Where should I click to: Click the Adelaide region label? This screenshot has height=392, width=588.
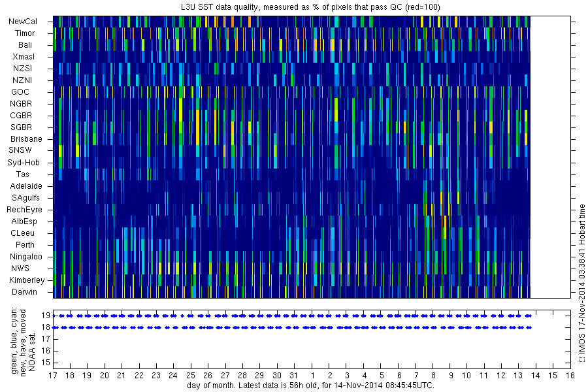26,186
